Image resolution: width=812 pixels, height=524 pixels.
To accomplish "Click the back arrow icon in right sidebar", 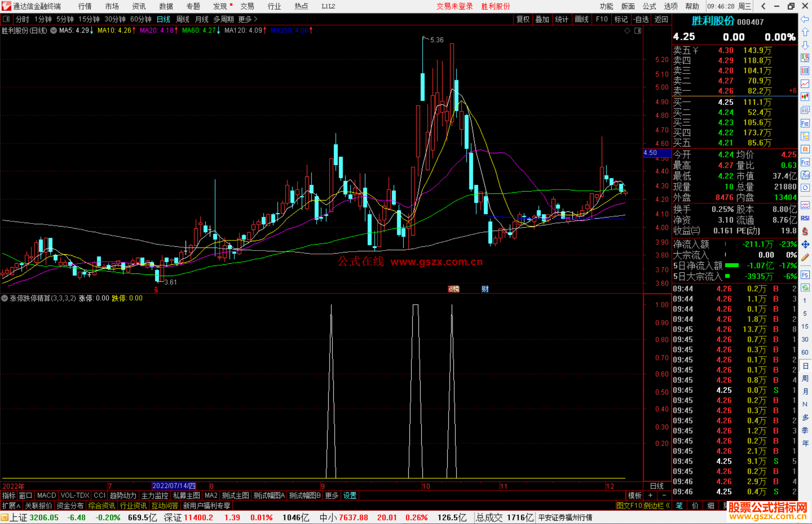I will click(x=805, y=19).
